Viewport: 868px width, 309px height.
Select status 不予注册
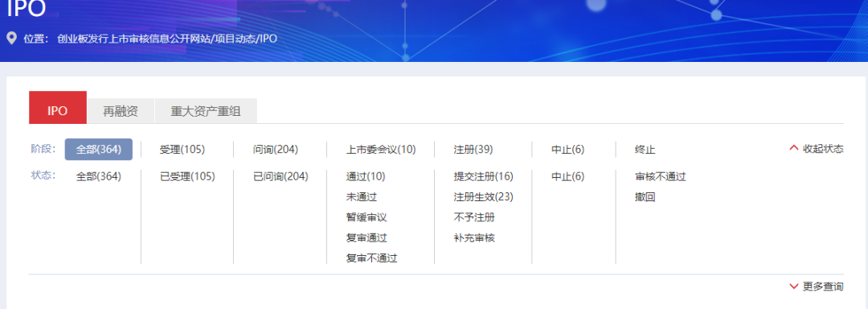coord(474,217)
